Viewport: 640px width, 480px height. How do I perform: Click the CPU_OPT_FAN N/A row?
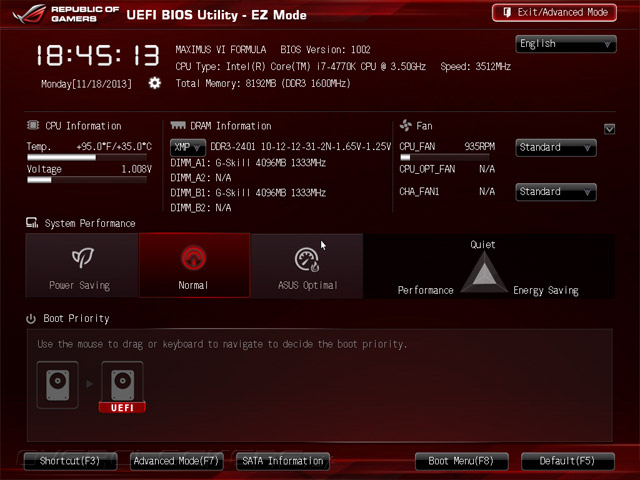point(447,169)
